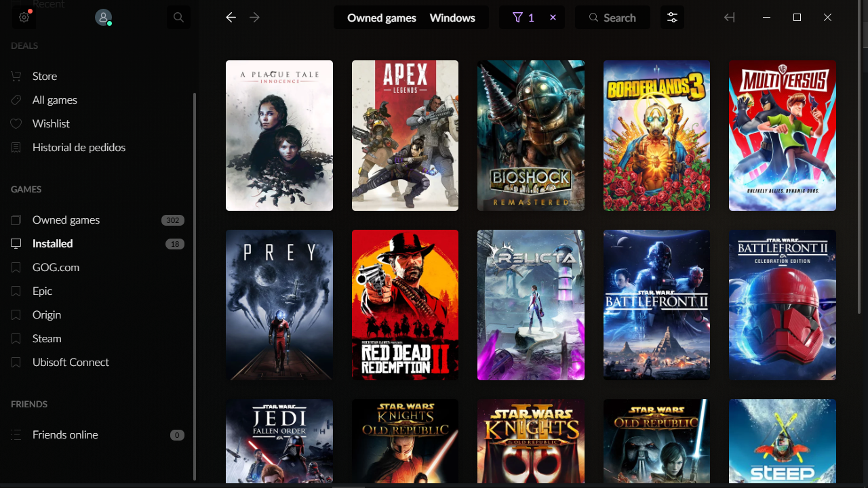Click the Installed monitor icon
The height and width of the screenshot is (488, 868).
tap(16, 243)
